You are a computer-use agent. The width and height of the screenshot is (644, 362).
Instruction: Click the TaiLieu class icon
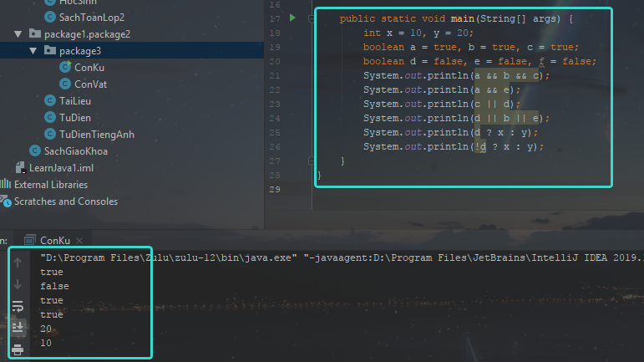coord(49,100)
